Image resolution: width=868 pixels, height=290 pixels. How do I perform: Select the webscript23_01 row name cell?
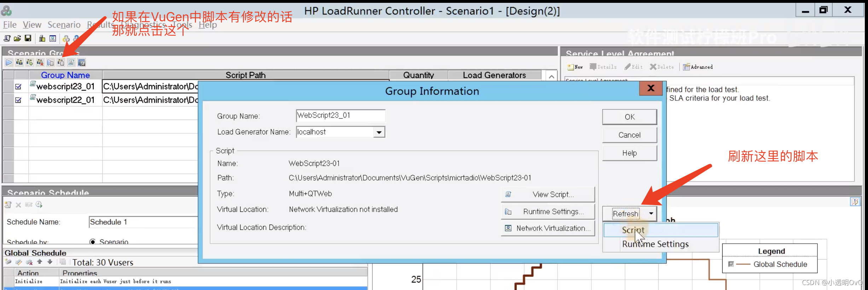[65, 87]
